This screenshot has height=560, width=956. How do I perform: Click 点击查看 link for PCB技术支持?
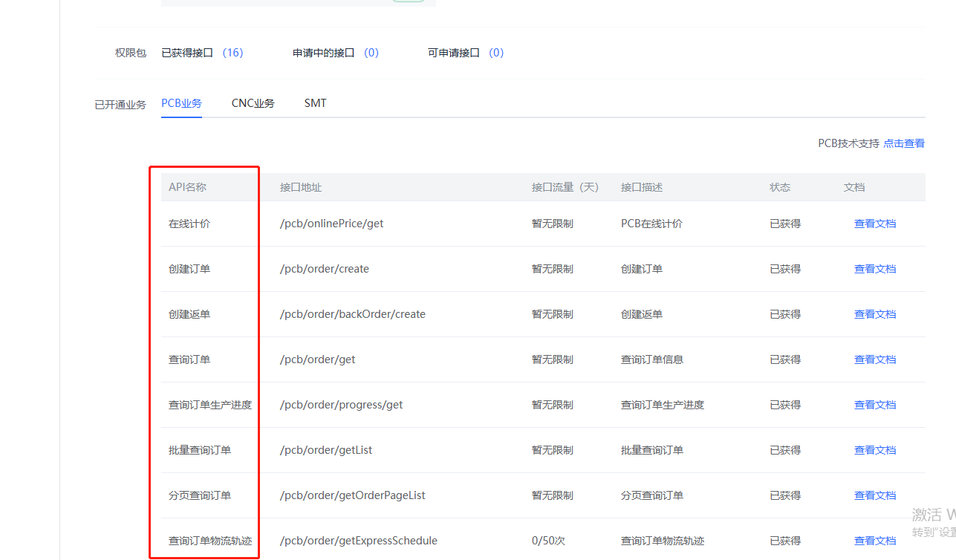click(903, 143)
